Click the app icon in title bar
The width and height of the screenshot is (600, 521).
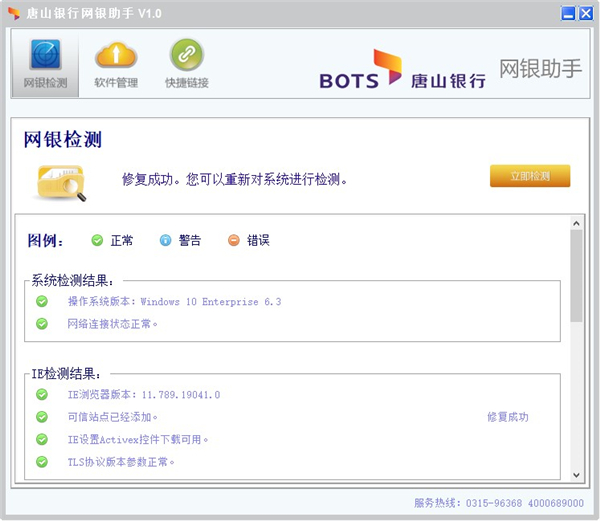(x=14, y=13)
